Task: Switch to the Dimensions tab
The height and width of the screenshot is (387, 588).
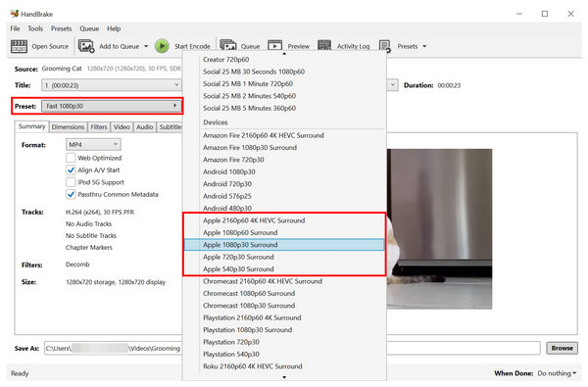Action: tap(68, 126)
